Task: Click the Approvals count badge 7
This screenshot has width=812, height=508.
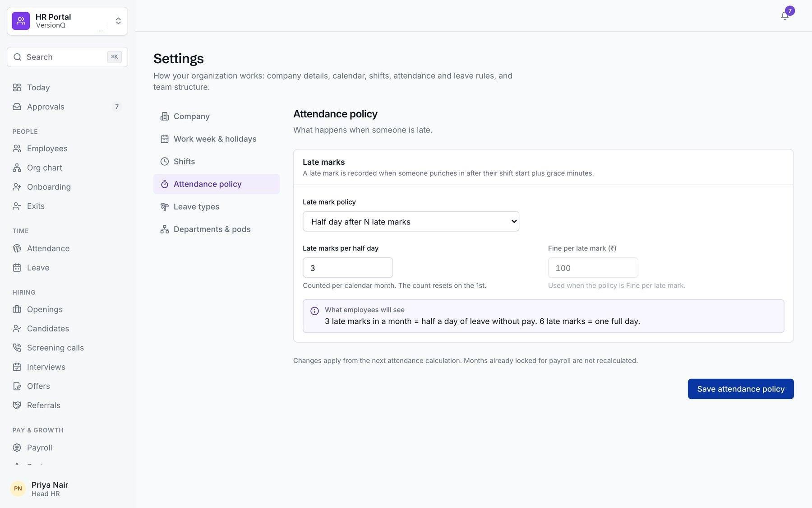Action: 117,107
